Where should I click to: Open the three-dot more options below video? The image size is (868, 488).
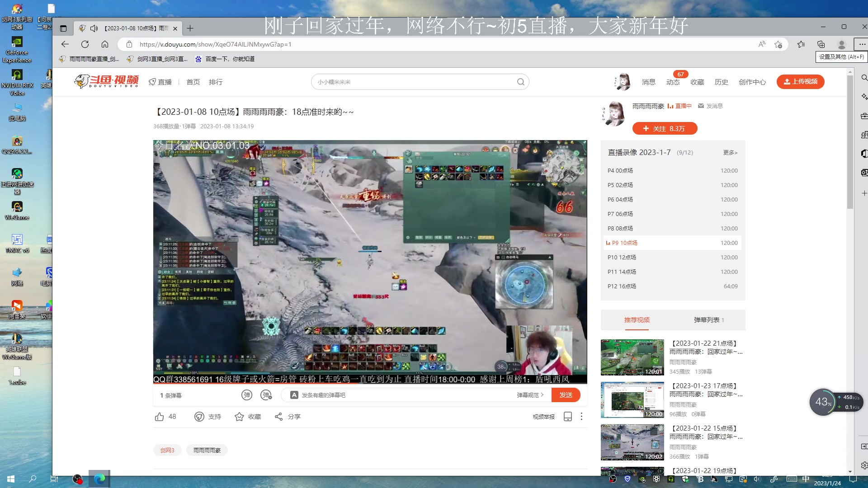coord(582,417)
